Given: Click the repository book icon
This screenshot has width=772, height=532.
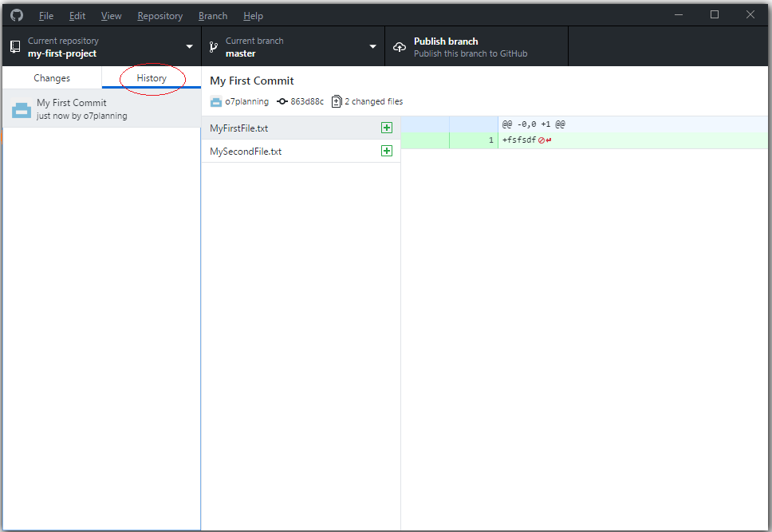Looking at the screenshot, I should coord(15,47).
